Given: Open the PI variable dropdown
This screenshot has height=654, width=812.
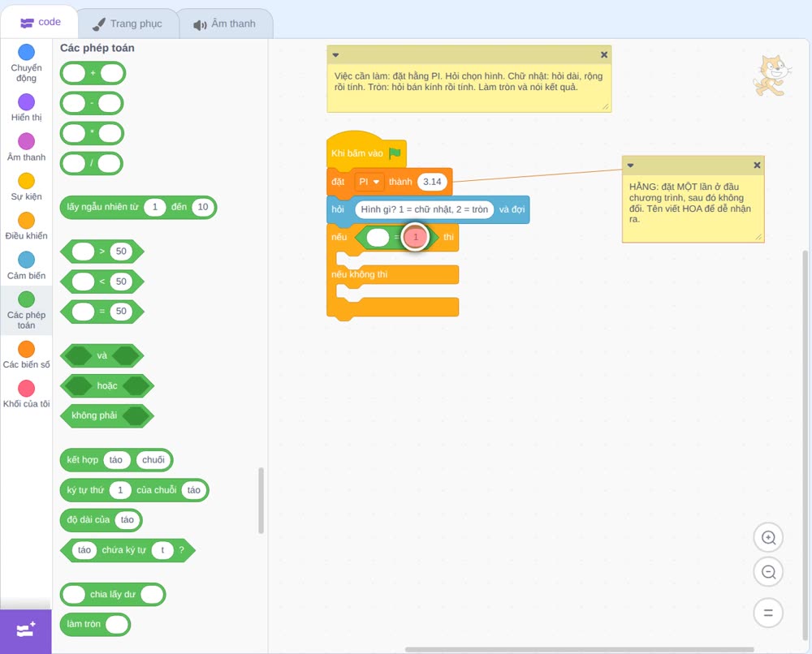Looking at the screenshot, I should coord(369,182).
